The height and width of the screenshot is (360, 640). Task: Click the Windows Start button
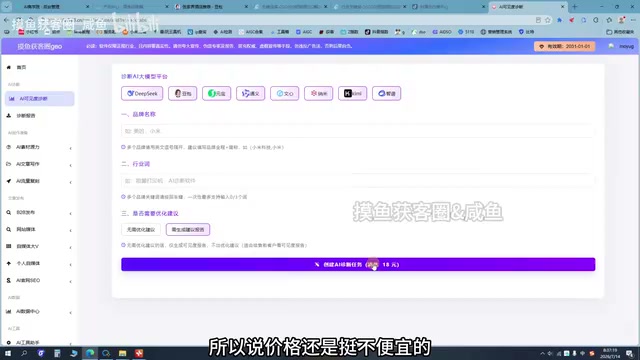click(8, 353)
